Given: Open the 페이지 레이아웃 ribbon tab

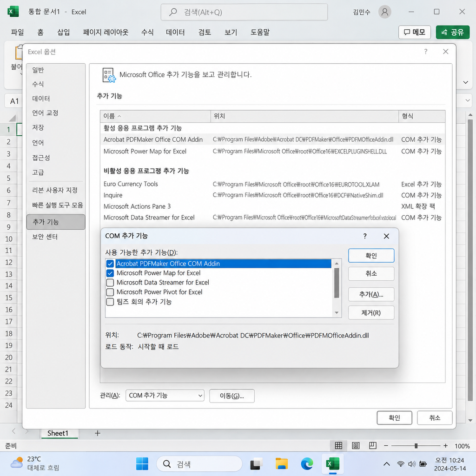Looking at the screenshot, I should (x=106, y=32).
